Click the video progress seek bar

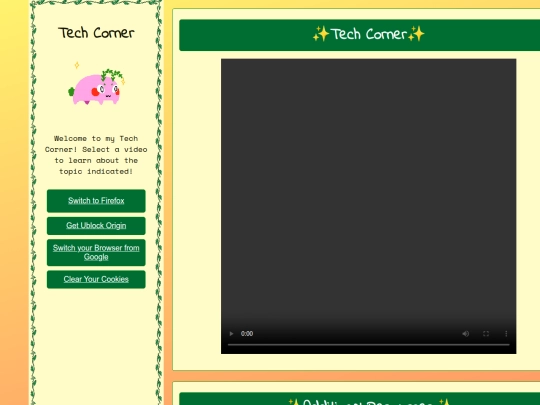(x=368, y=344)
